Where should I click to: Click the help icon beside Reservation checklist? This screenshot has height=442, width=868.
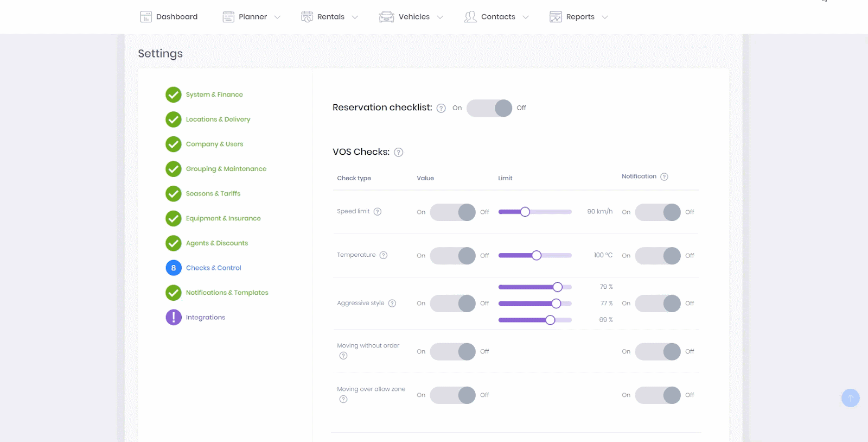[441, 108]
